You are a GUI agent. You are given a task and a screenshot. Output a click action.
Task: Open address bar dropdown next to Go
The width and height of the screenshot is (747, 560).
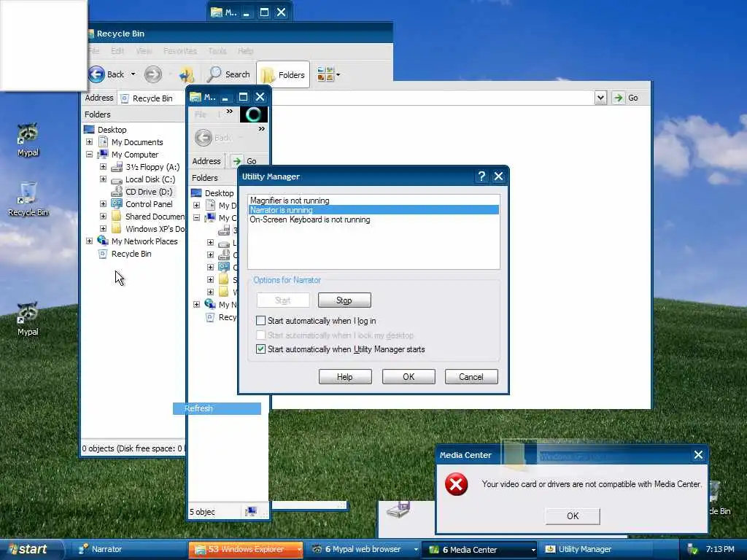pos(600,98)
